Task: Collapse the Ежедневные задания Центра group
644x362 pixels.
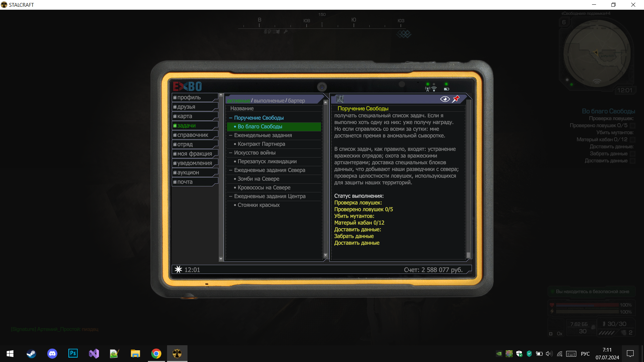Action: coord(231,196)
